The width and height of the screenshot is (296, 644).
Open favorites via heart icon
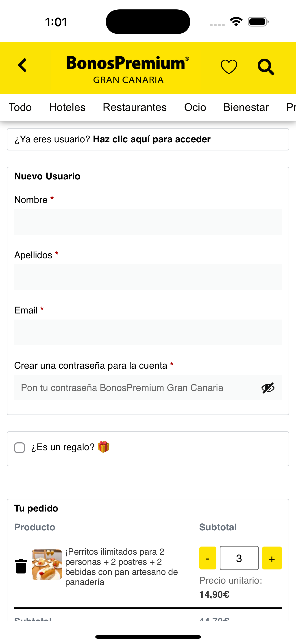coord(229,67)
